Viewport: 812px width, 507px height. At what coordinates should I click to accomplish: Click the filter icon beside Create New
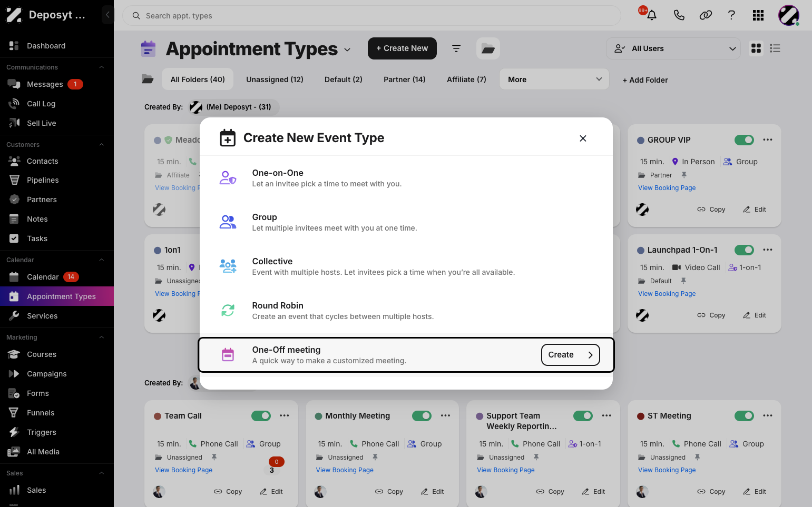pyautogui.click(x=456, y=48)
